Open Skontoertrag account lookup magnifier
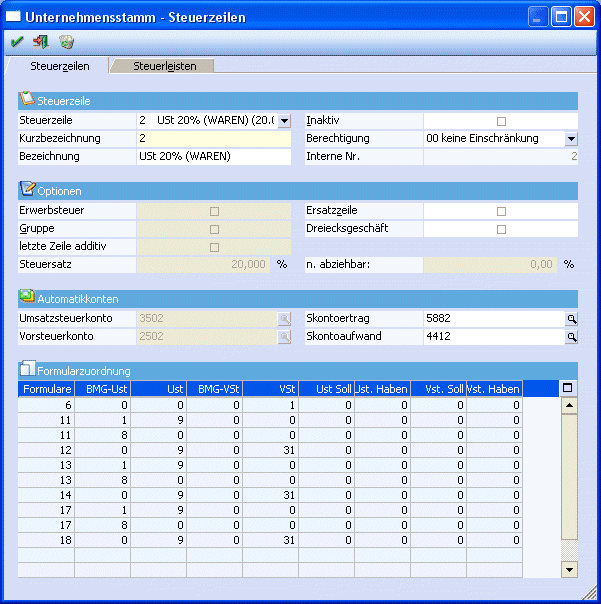The height and width of the screenshot is (604, 601). 572,318
